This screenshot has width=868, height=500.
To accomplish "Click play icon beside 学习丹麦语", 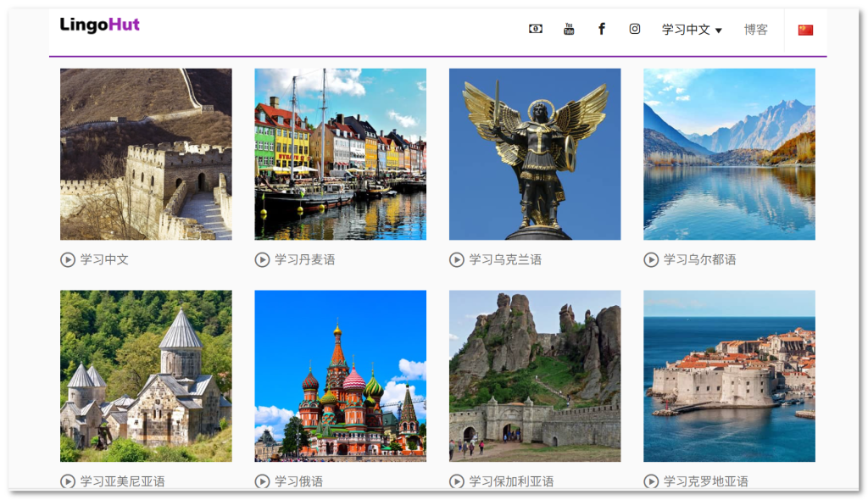I will tap(262, 259).
